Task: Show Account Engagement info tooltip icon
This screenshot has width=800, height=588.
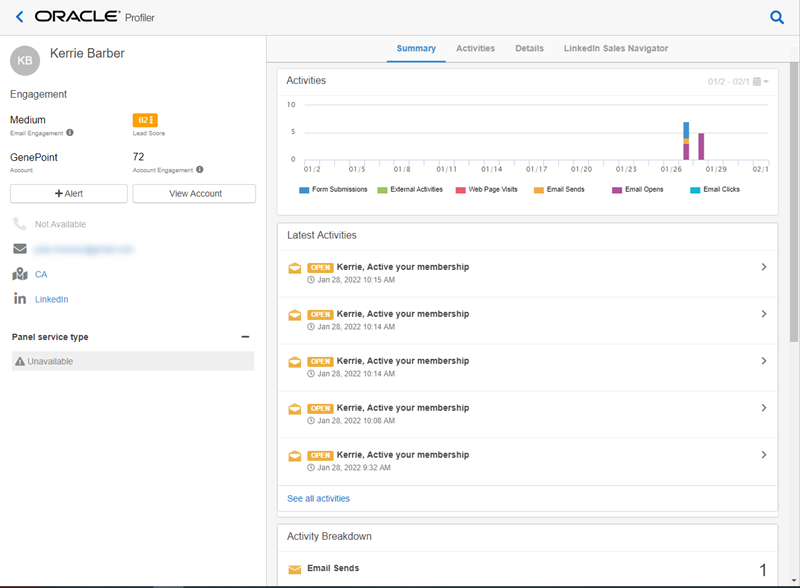Action: [199, 169]
